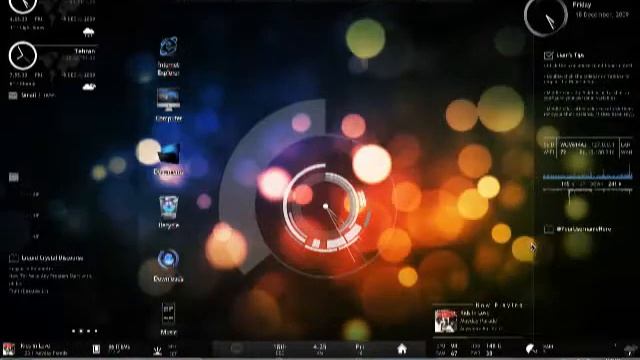Click the More launcher icon
Image resolution: width=640 pixels, height=360 pixels.
point(168,313)
